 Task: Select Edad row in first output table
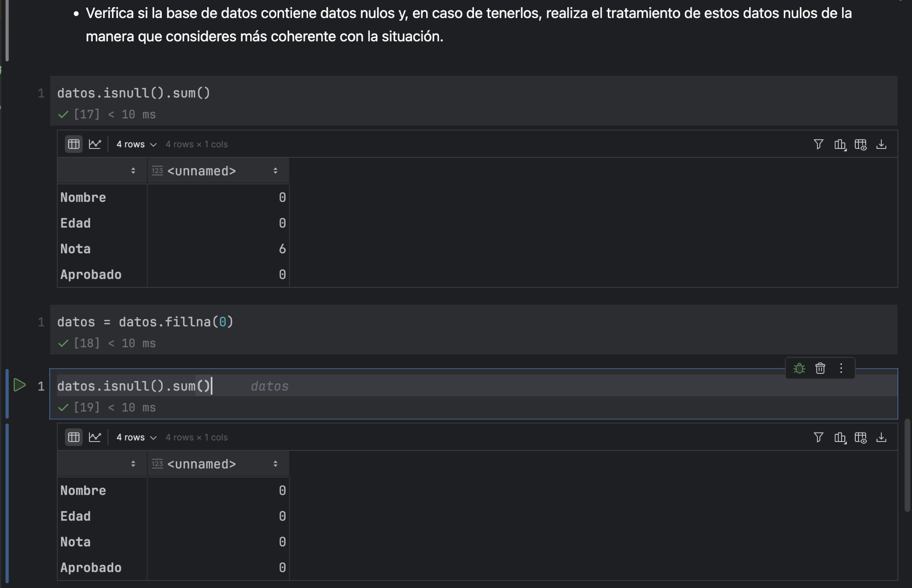[x=174, y=223]
